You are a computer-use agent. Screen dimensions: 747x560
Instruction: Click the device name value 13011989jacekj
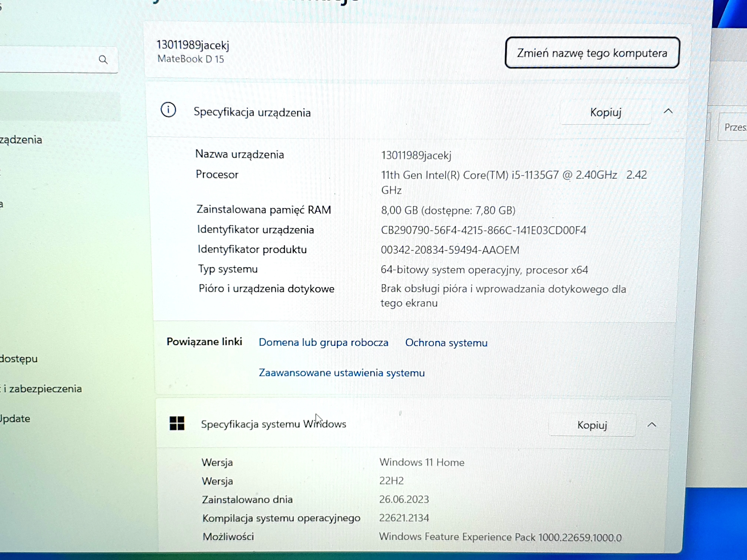point(416,156)
